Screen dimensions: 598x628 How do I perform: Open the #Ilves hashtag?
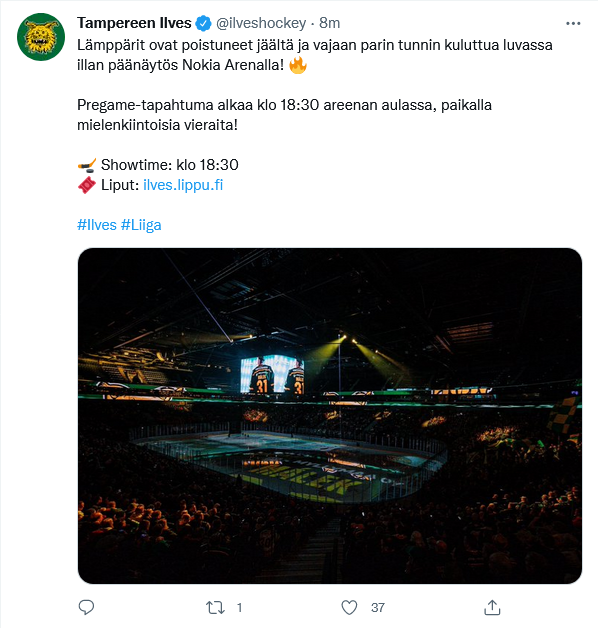97,225
